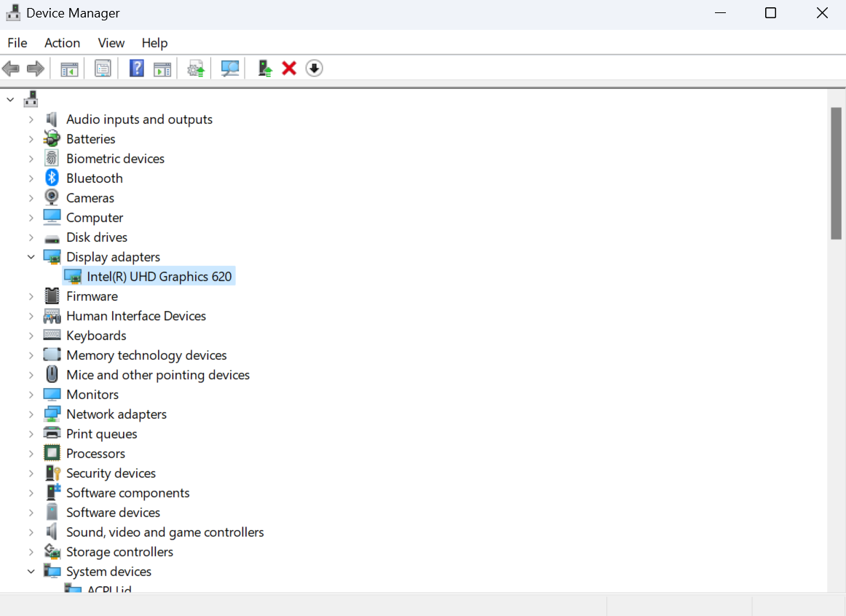
Task: Click the Forward arrow toolbar icon
Action: (35, 69)
